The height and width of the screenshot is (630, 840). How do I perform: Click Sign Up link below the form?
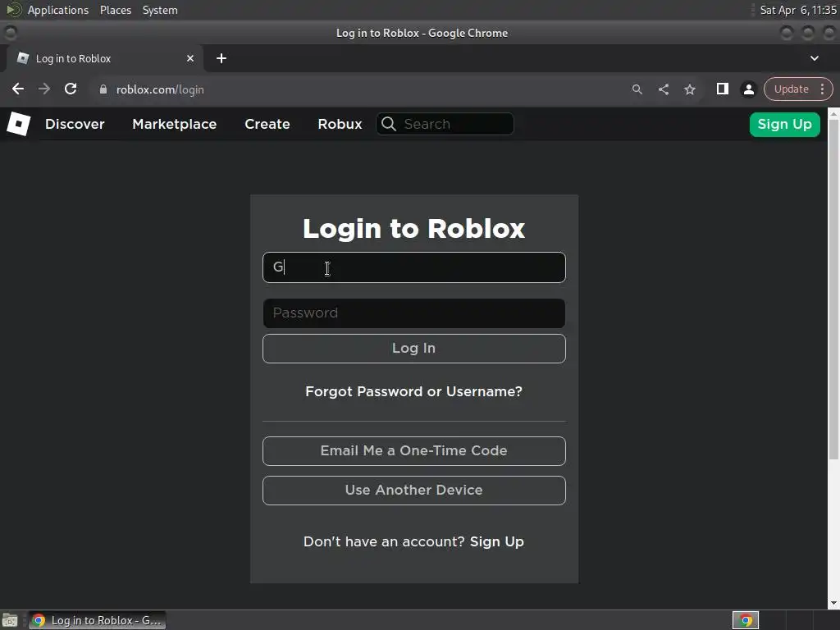(x=496, y=541)
